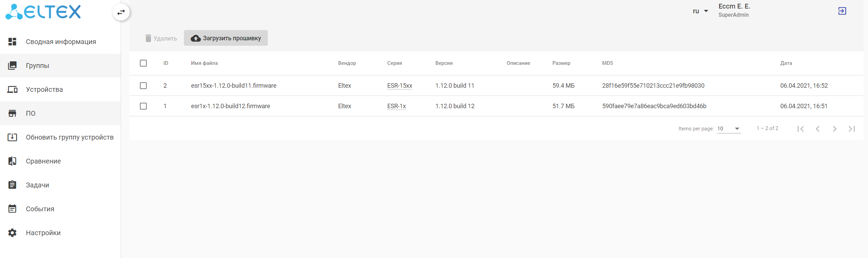Viewport: 868px width, 258px height.
Task: Click the logout icon in the header
Action: (842, 11)
